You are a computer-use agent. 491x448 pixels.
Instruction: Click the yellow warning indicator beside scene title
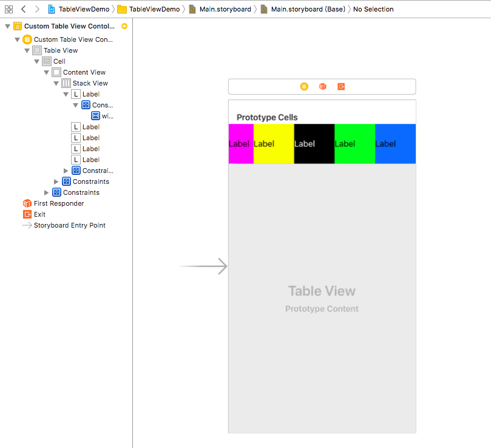click(x=124, y=26)
